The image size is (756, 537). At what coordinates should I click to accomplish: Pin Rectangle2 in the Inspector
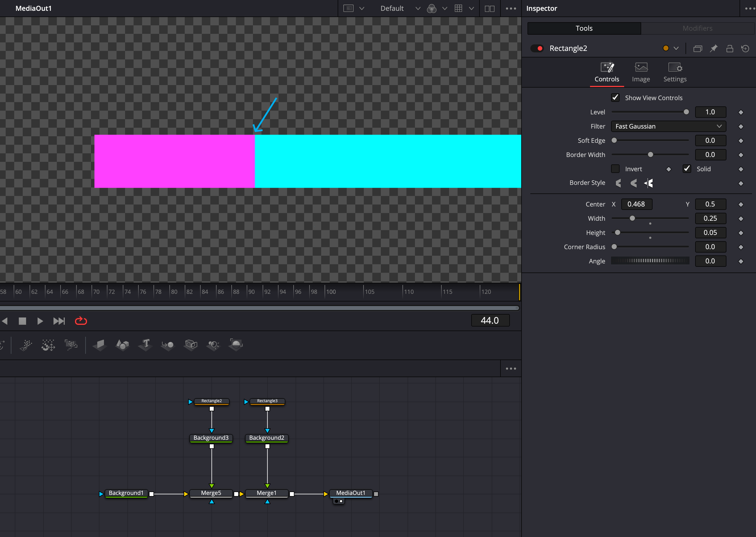[714, 49]
